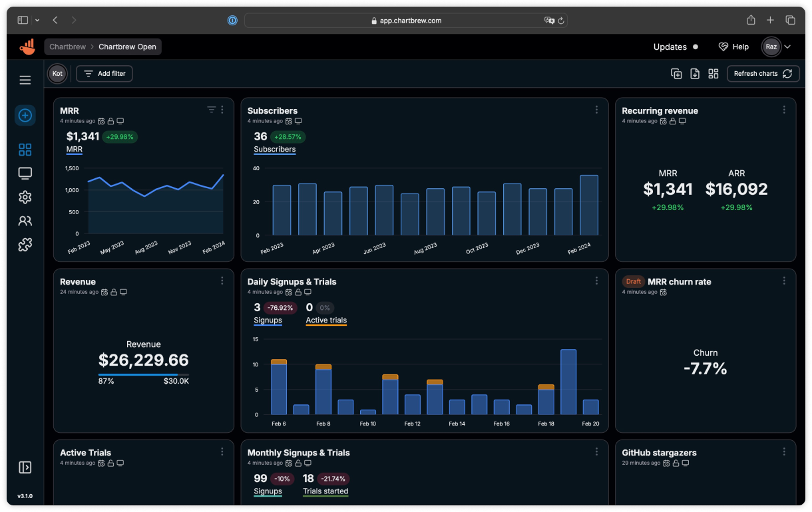The height and width of the screenshot is (512, 812).
Task: Click the export download icon in toolbar
Action: (695, 74)
